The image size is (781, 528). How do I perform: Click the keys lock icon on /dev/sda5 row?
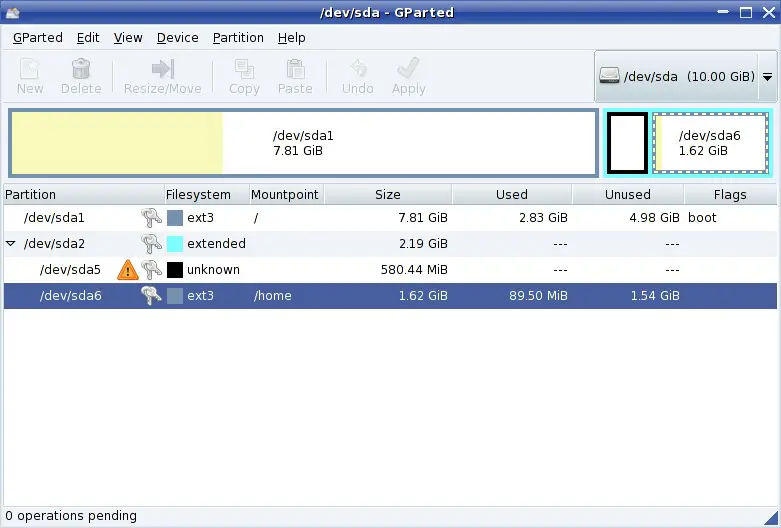151,269
